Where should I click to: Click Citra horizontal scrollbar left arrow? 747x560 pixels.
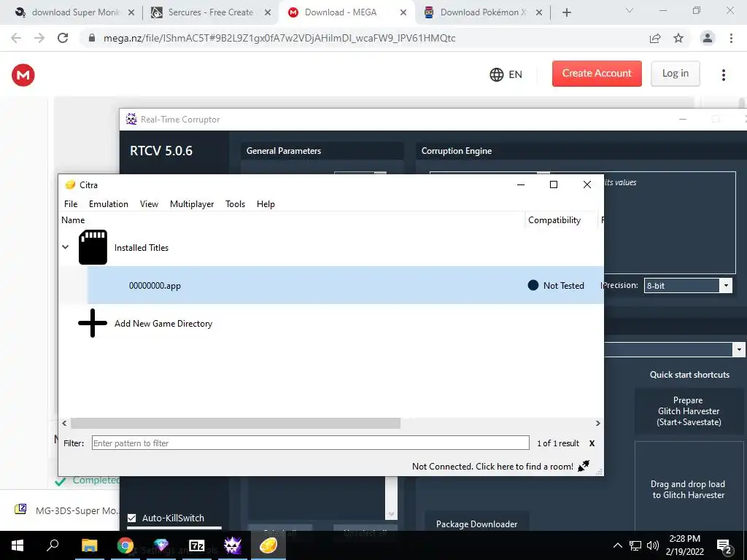click(x=64, y=424)
